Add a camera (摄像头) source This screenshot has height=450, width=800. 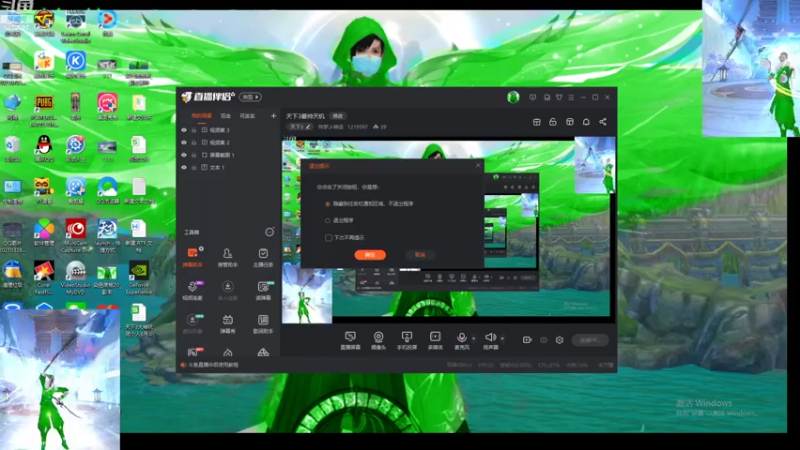tap(379, 339)
